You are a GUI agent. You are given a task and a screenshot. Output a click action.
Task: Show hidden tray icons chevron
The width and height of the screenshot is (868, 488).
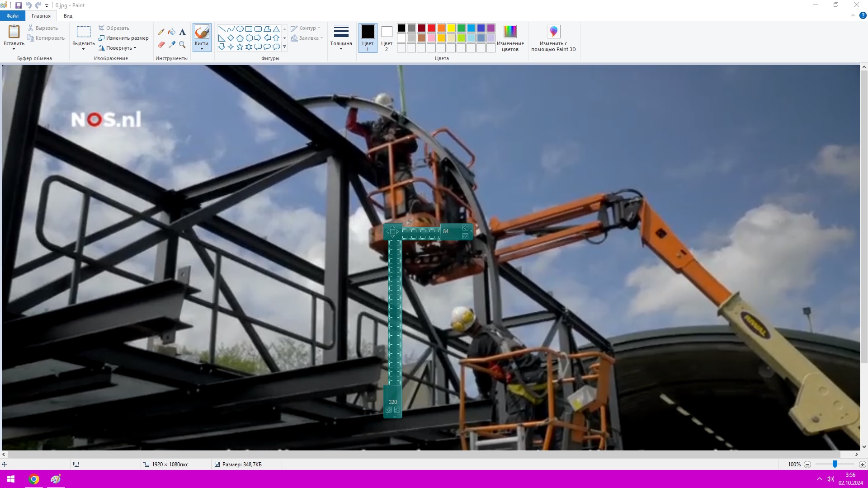[x=819, y=479]
